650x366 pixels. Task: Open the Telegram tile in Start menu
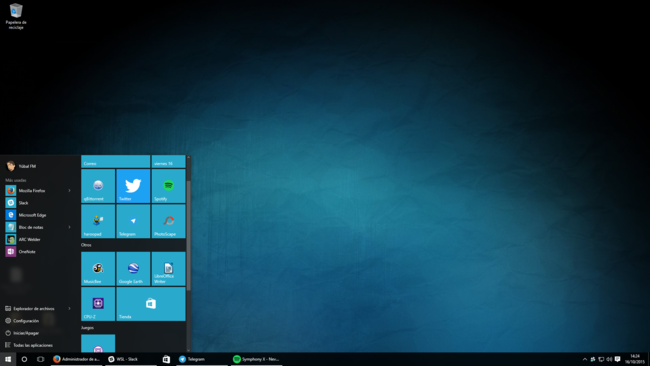click(133, 221)
